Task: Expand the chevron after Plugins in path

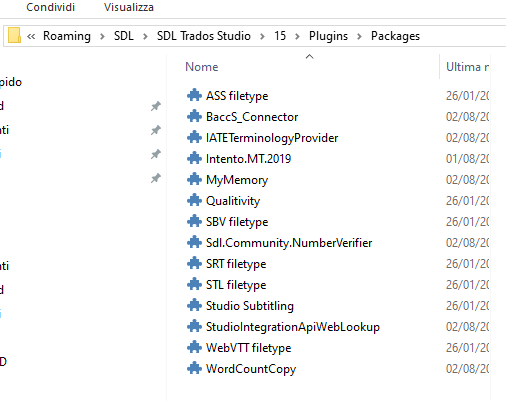Action: pos(359,36)
